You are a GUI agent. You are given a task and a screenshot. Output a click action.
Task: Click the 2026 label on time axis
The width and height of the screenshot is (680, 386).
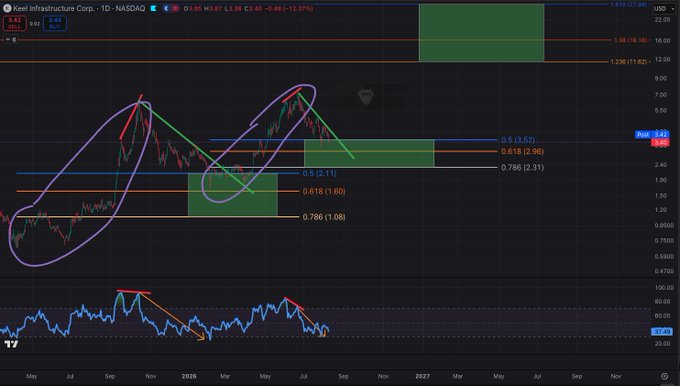pos(189,376)
